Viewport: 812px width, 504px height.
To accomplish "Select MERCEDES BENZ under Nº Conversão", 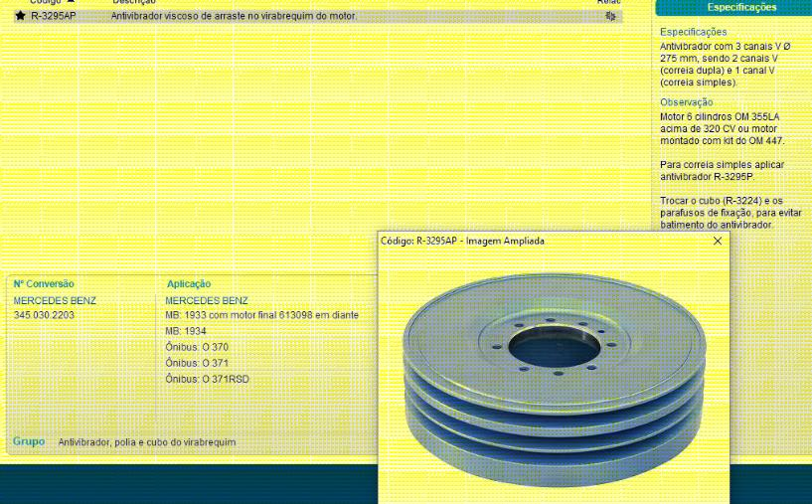I will [x=55, y=300].
